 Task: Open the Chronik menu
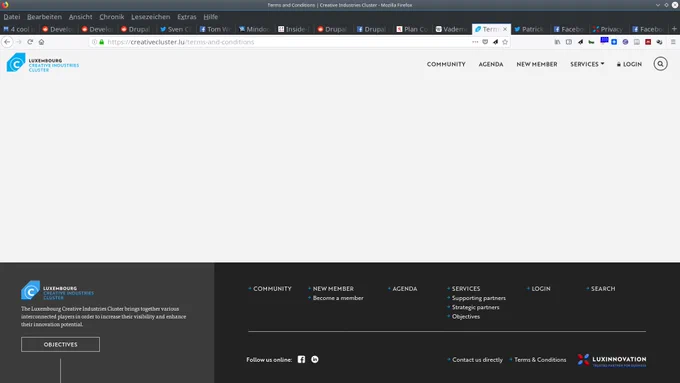(112, 17)
